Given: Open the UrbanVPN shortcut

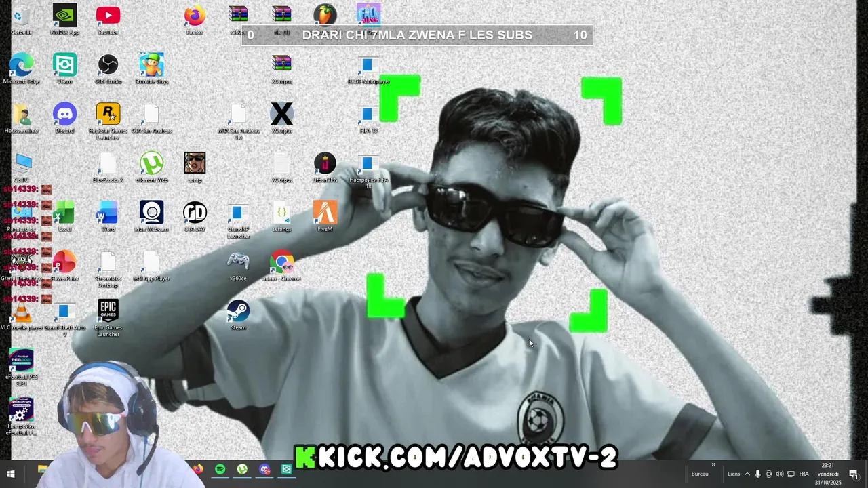Looking at the screenshot, I should coord(325,168).
